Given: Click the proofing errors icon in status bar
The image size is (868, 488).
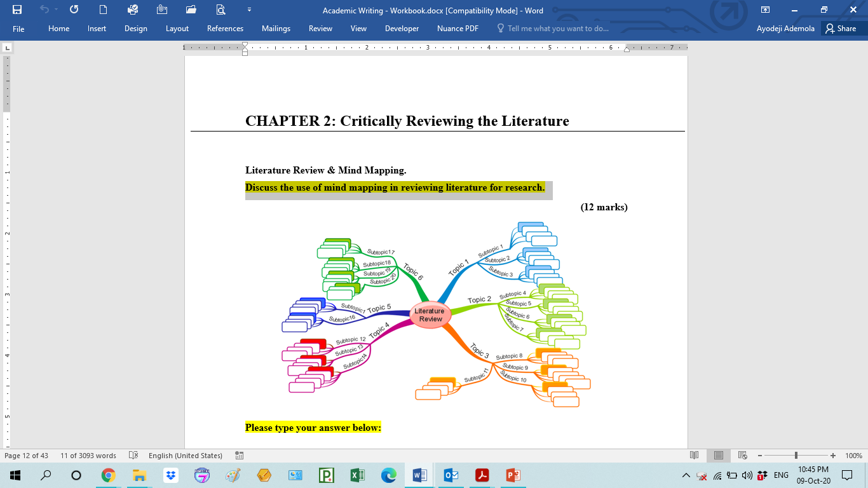Looking at the screenshot, I should tap(133, 456).
